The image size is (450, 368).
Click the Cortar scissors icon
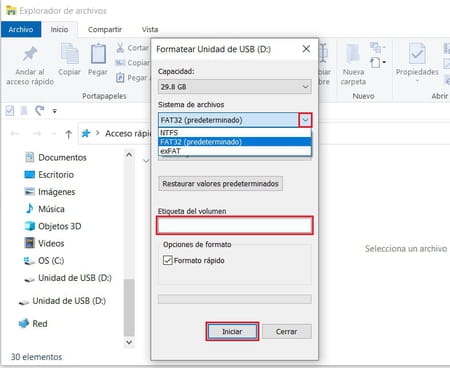coord(120,48)
